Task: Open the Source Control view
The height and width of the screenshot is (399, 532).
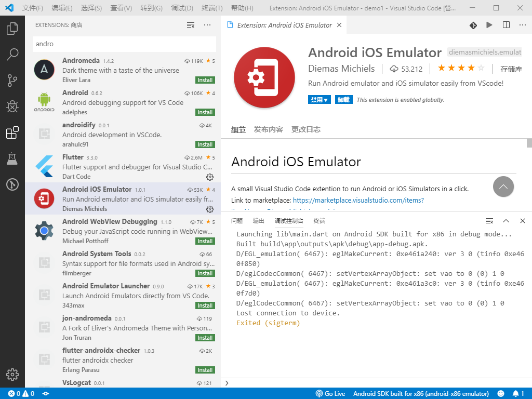Action: (x=12, y=81)
